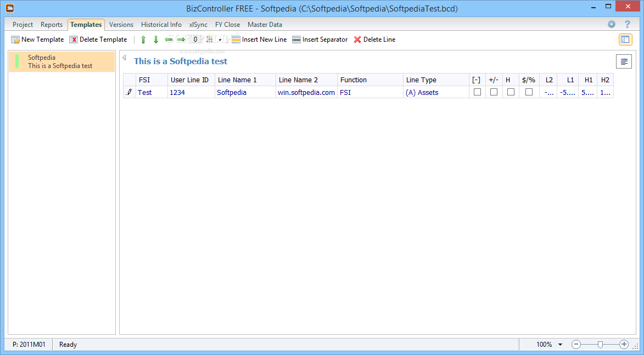
Task: Click the FSI column header
Action: pyautogui.click(x=152, y=80)
